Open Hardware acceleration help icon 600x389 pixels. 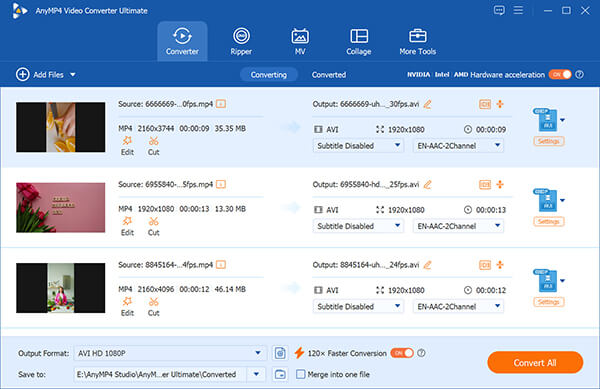(580, 74)
